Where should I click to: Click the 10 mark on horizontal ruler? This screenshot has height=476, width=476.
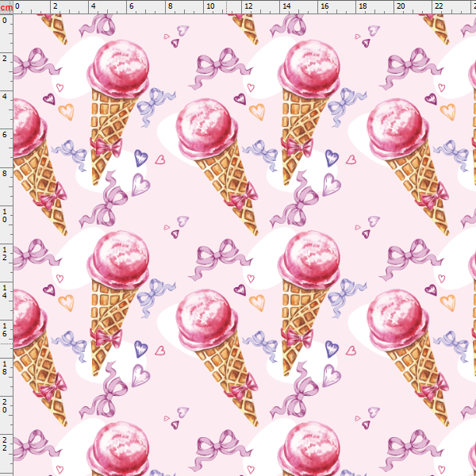pyautogui.click(x=210, y=6)
